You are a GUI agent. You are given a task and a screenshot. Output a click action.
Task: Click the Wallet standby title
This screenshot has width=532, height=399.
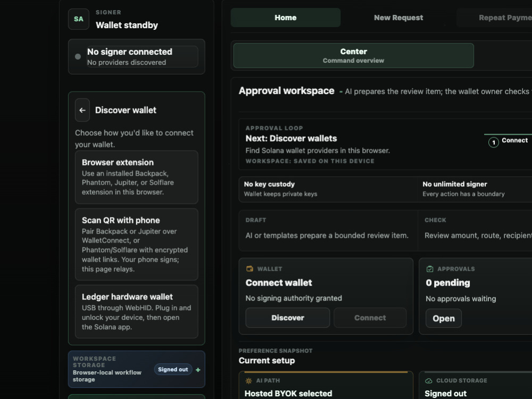[127, 25]
